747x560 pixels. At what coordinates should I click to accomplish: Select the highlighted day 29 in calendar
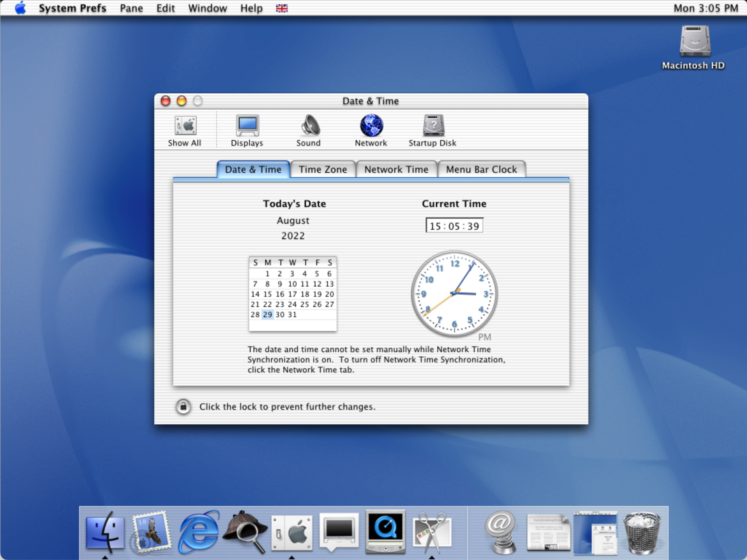(268, 315)
